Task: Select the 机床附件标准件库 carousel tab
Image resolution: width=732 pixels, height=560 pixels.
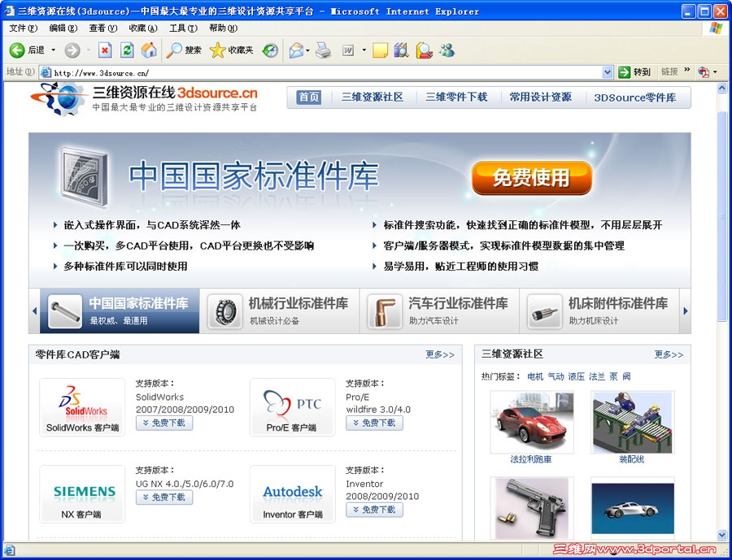Action: tap(600, 310)
